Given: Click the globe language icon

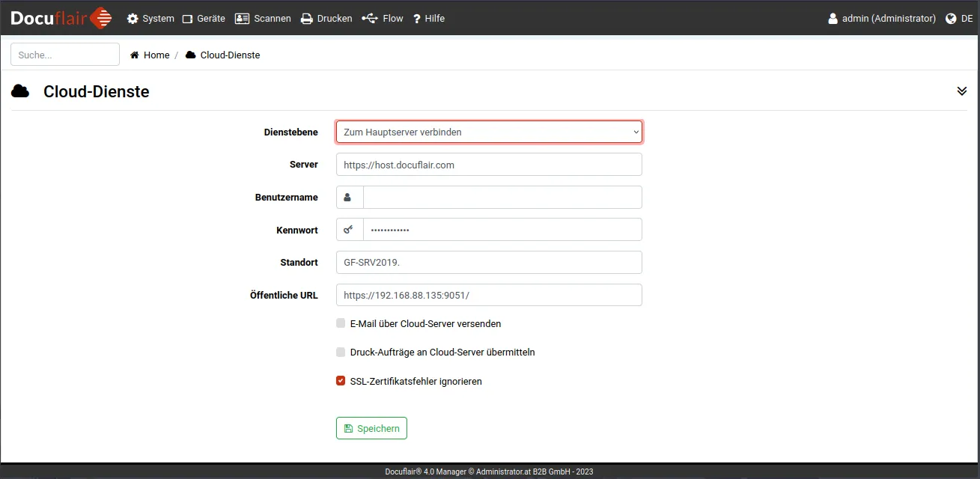Looking at the screenshot, I should click(x=952, y=19).
